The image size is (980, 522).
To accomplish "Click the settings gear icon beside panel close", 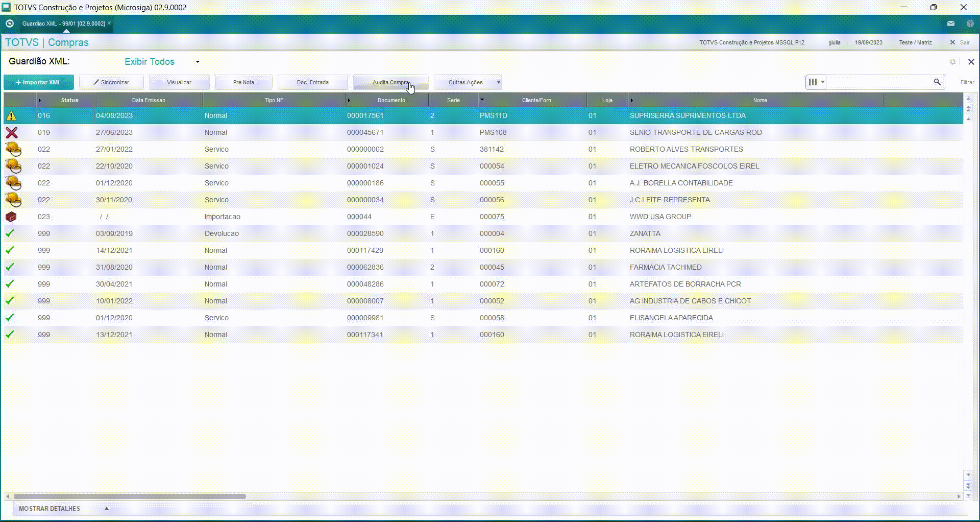I will tap(952, 62).
